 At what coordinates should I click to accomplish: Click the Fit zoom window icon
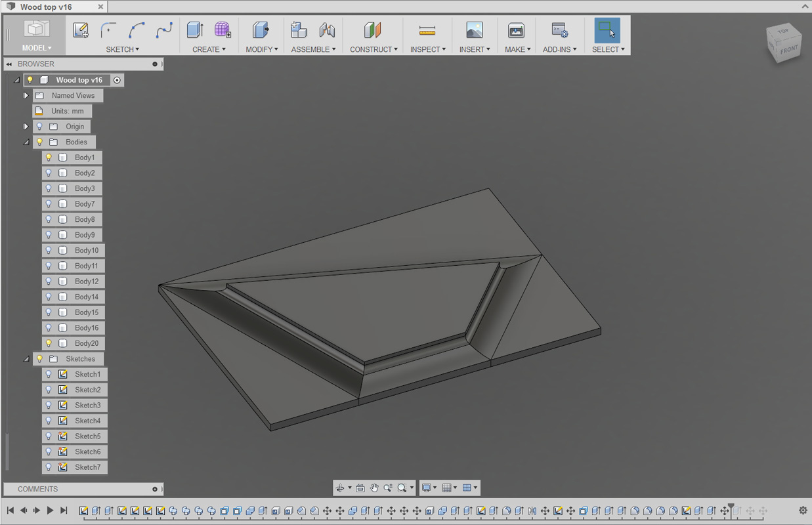click(x=402, y=488)
